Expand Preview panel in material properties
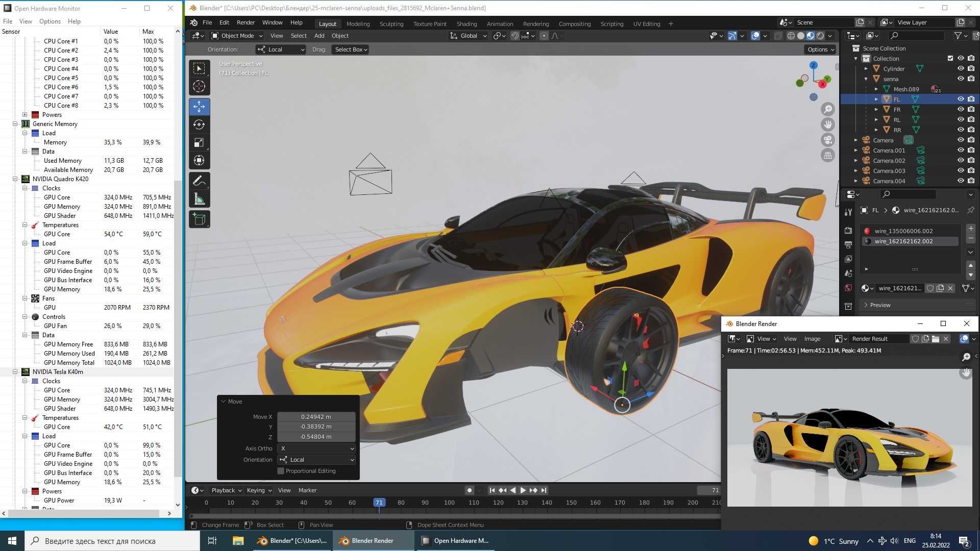The width and height of the screenshot is (980, 551). tap(880, 305)
